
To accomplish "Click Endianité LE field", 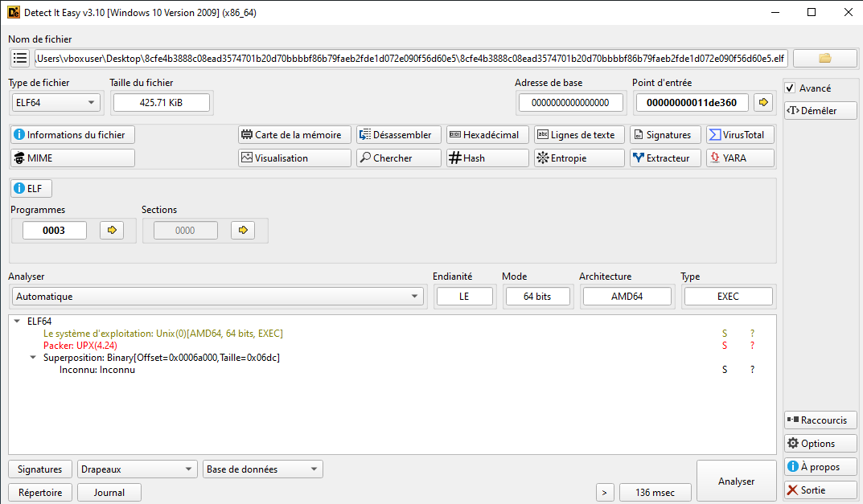I will (465, 296).
